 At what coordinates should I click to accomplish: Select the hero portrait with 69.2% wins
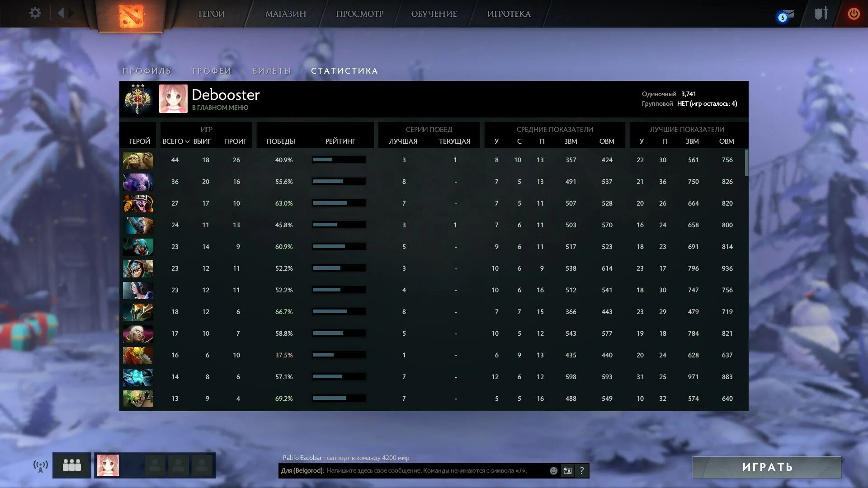coord(138,399)
